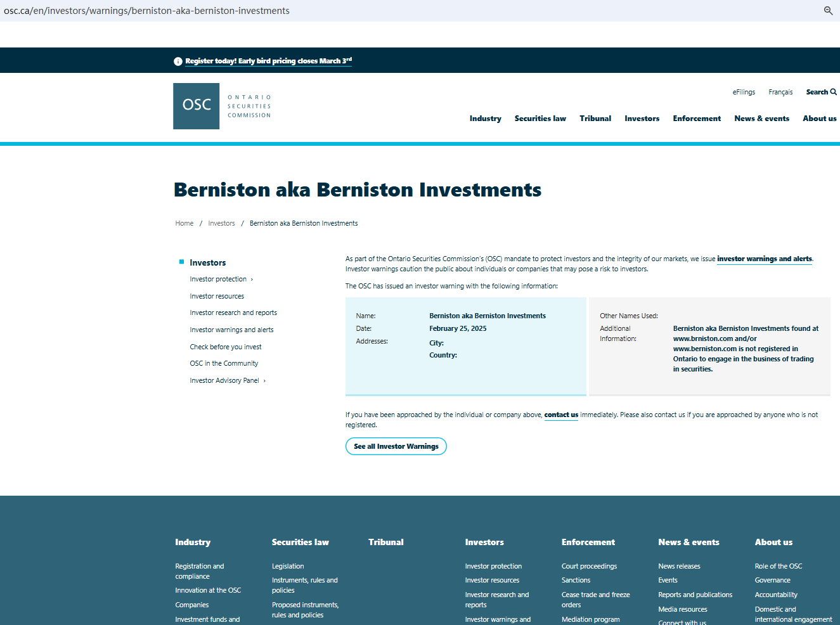The height and width of the screenshot is (625, 840).
Task: Open Media resources in the footer
Action: (683, 609)
